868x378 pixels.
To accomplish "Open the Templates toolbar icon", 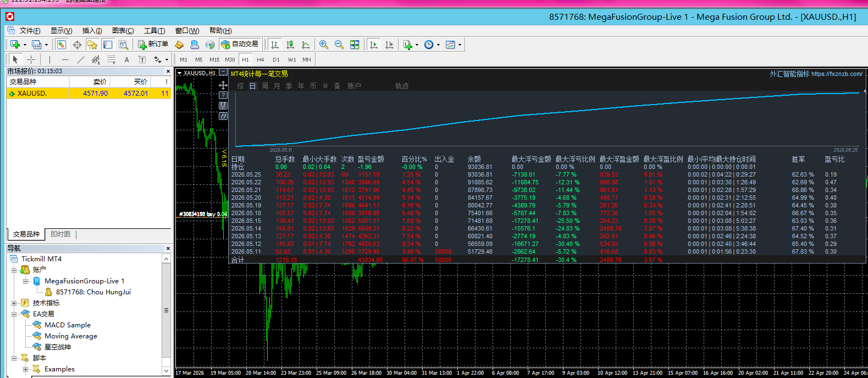I will coord(450,45).
